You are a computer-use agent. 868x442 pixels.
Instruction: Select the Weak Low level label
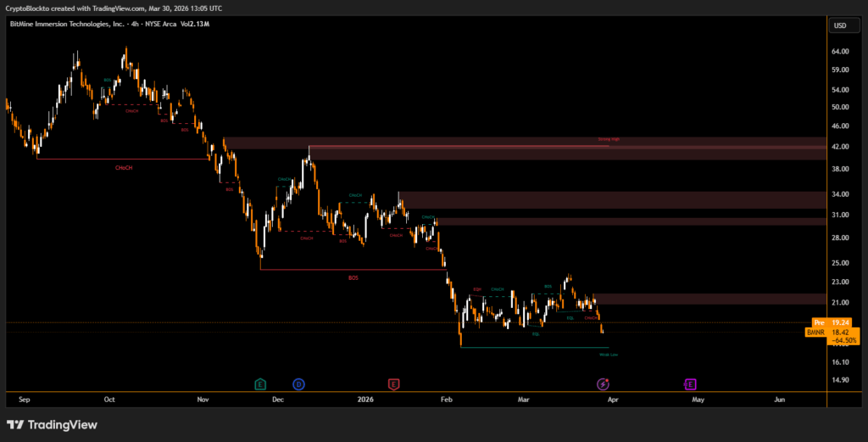pos(608,355)
